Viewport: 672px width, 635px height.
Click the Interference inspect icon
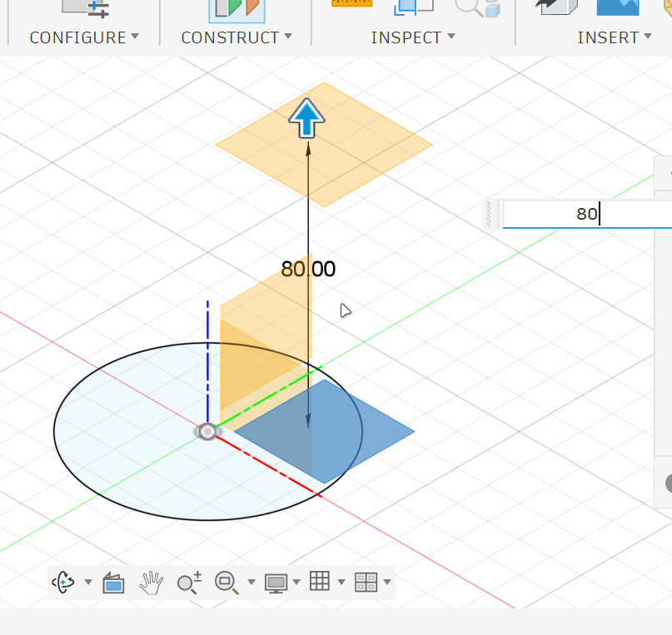[413, 7]
